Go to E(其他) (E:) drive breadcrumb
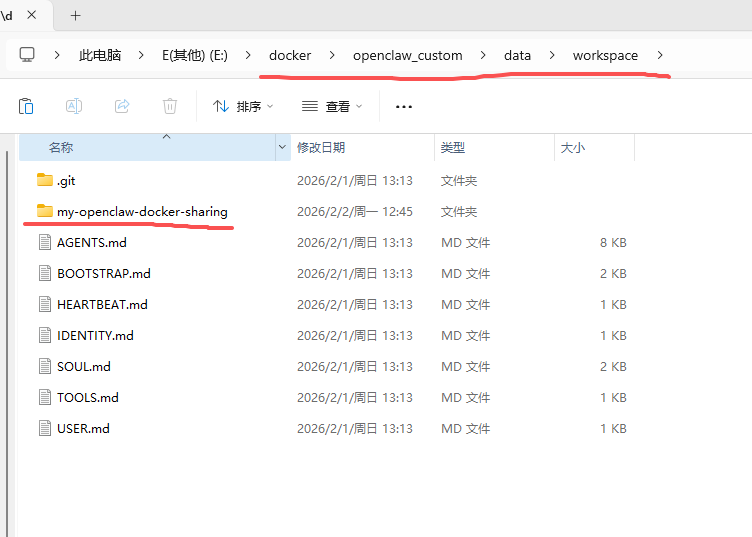The height and width of the screenshot is (537, 752). [195, 55]
